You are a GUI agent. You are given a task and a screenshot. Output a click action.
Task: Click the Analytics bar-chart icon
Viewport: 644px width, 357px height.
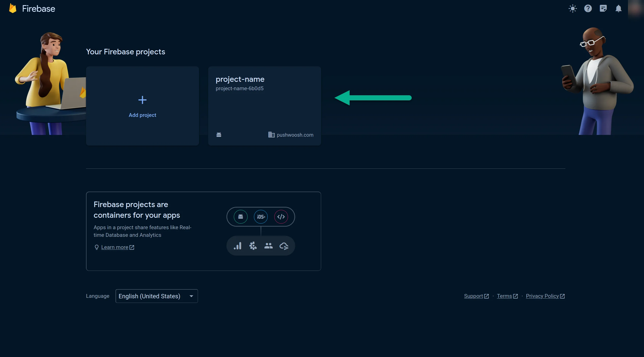click(x=237, y=246)
